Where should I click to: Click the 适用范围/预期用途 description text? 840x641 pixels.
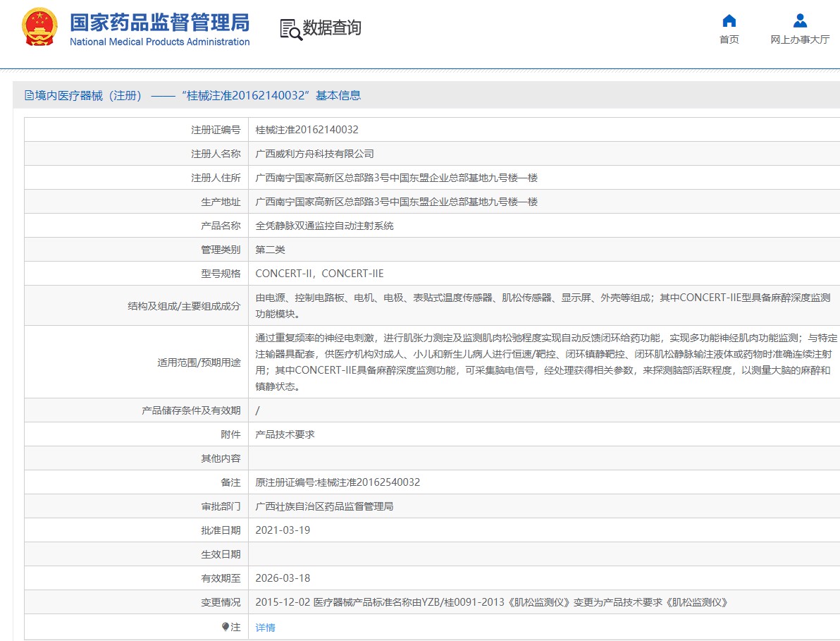546,362
